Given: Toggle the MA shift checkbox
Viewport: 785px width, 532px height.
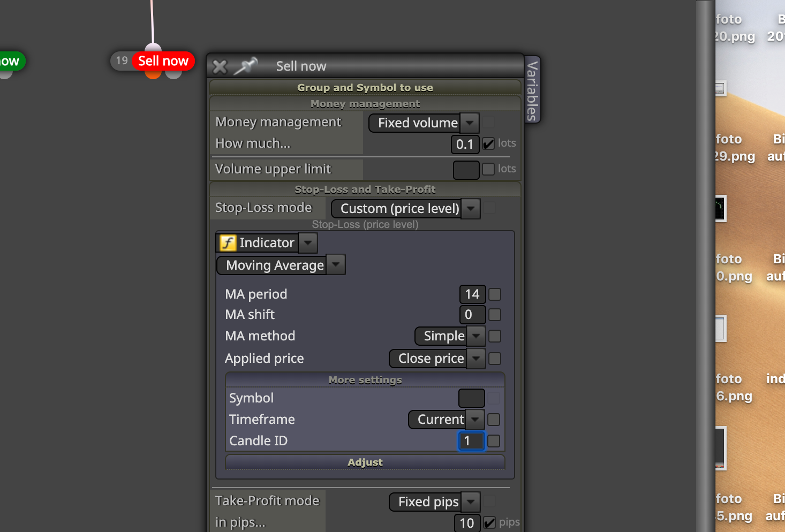Looking at the screenshot, I should pyautogui.click(x=495, y=315).
